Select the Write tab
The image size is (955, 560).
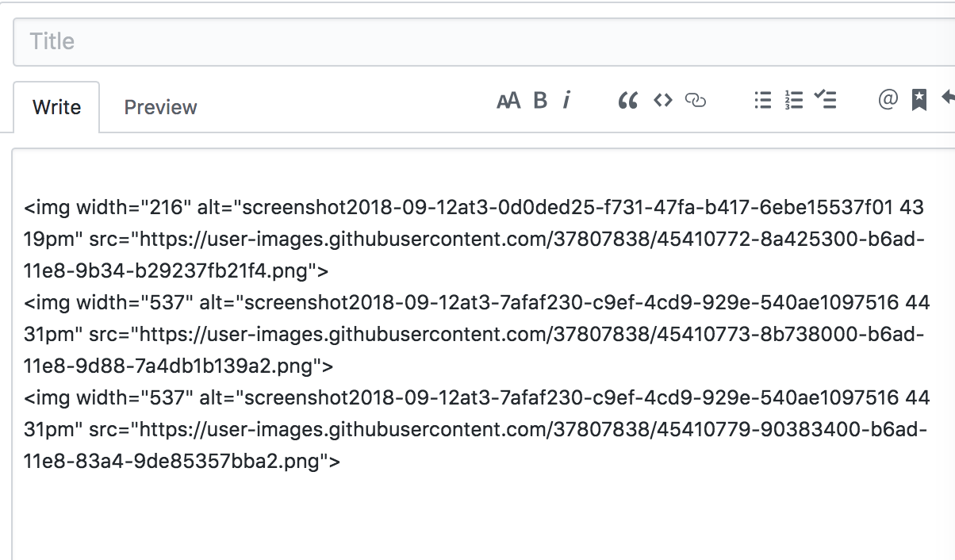point(56,107)
